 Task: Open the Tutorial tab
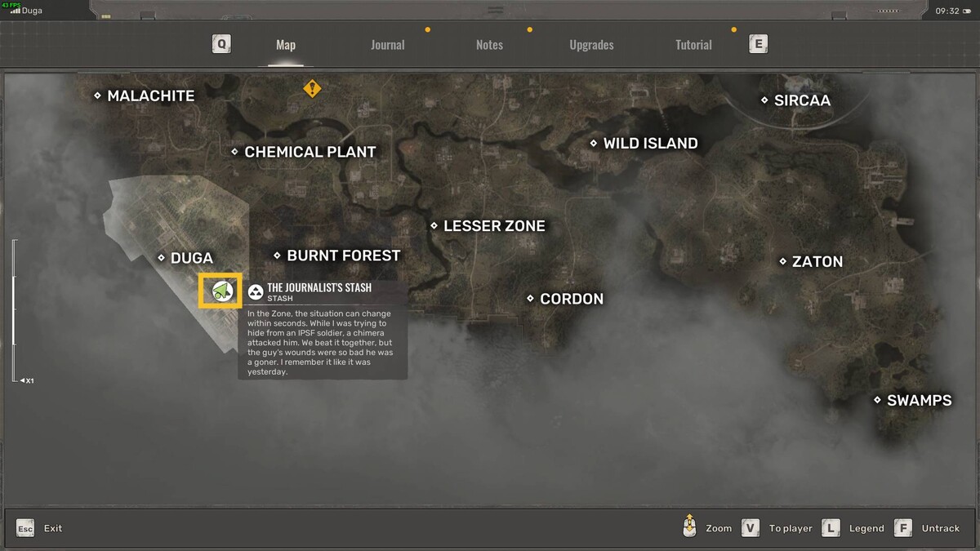pos(693,45)
